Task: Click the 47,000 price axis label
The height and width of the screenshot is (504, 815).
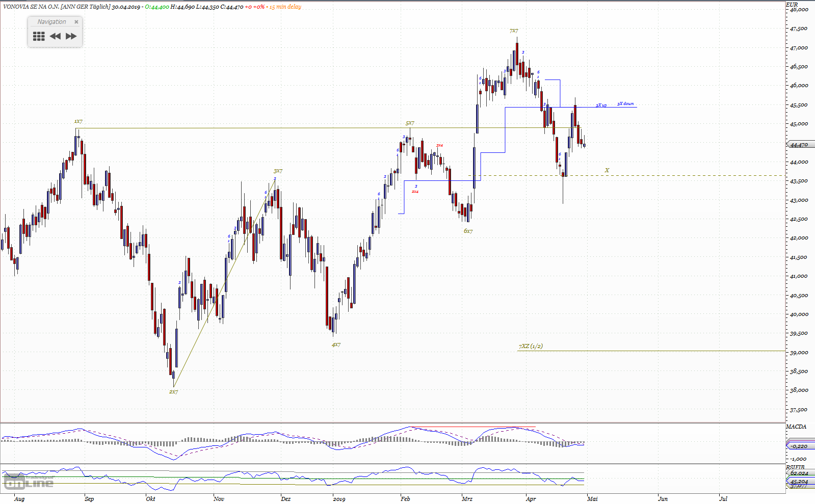Action: click(x=799, y=48)
